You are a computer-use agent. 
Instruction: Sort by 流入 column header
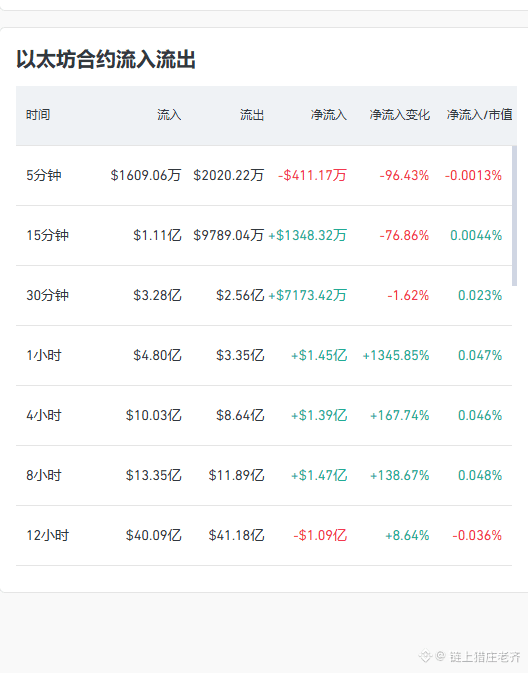(169, 115)
